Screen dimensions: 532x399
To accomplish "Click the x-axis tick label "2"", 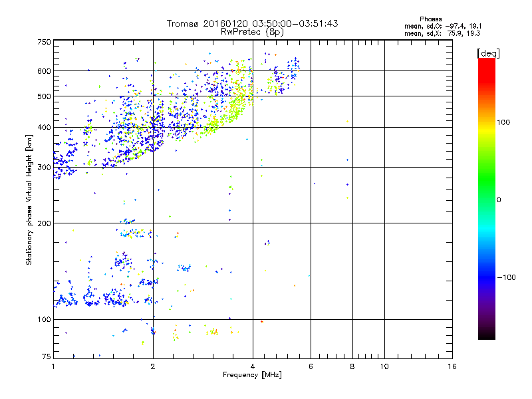I will pyautogui.click(x=153, y=366).
